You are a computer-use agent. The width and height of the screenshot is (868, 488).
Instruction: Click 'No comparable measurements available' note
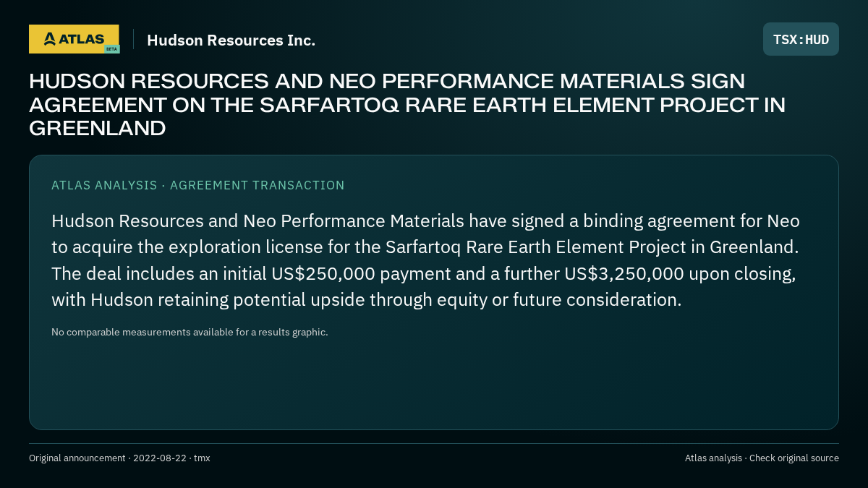tap(190, 332)
